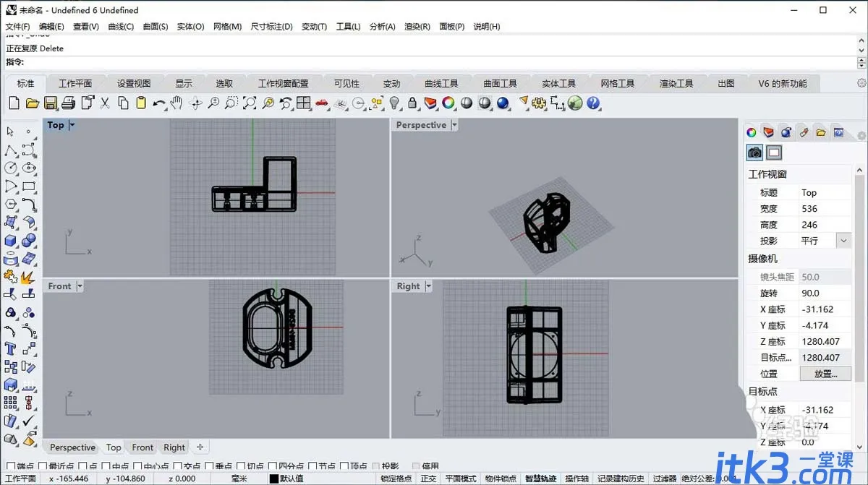Add a viewport tab with plus button
The image size is (868, 485).
point(200,447)
